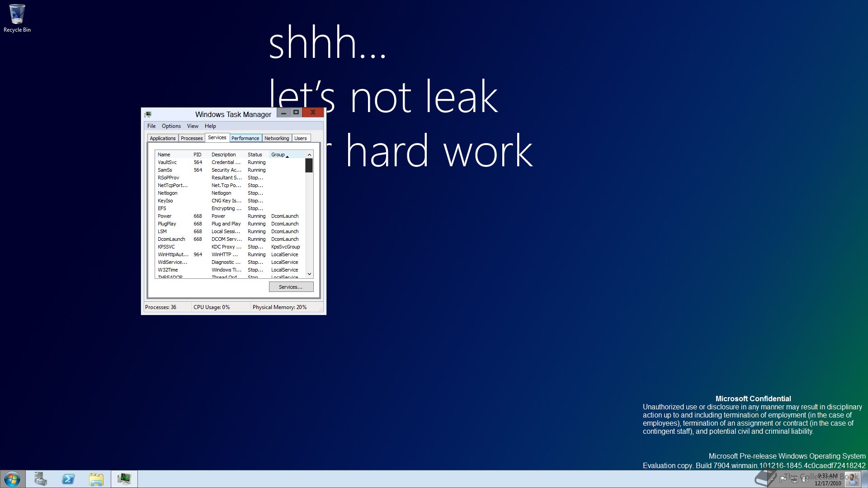
Task: Select the LSM service row
Action: [230, 231]
